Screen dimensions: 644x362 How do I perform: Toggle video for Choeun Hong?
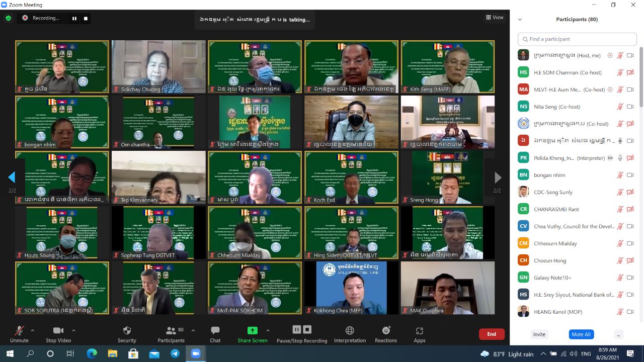[630, 260]
